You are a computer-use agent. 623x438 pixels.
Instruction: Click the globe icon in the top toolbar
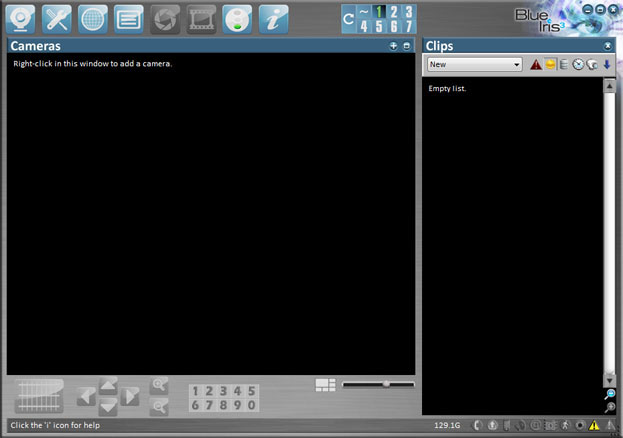coord(93,17)
